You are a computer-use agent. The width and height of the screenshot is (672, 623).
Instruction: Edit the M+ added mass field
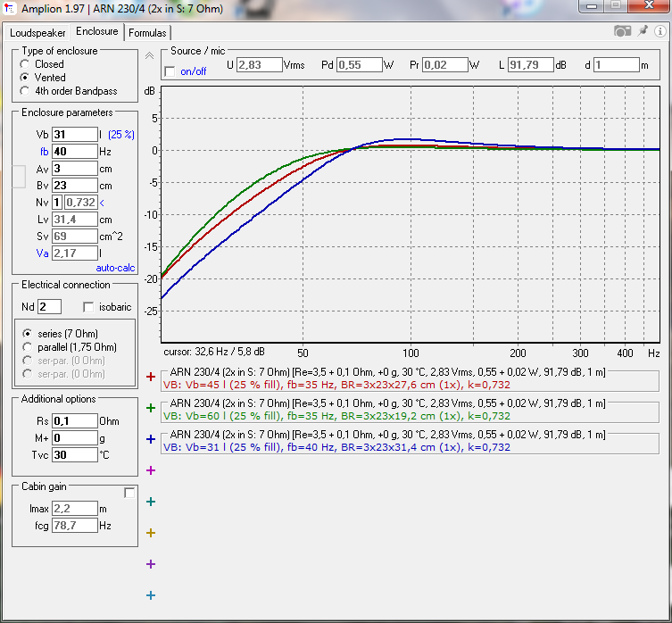[x=75, y=437]
